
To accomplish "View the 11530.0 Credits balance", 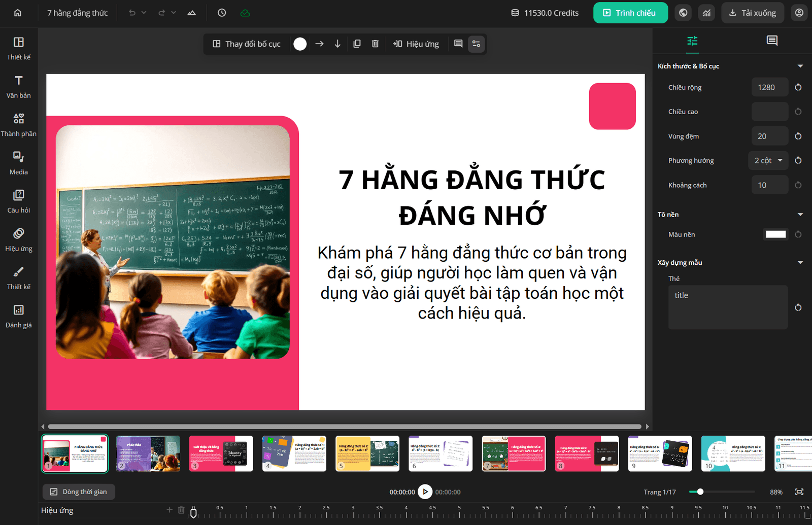I will (545, 13).
